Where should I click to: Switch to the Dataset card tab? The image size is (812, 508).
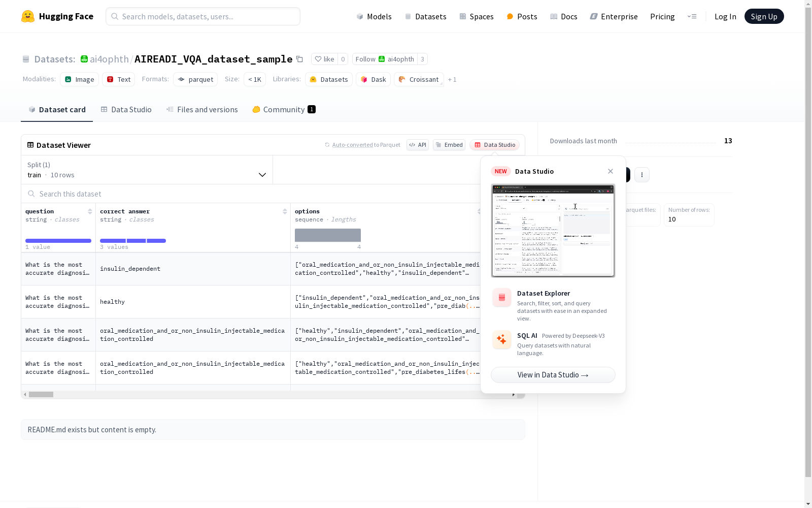point(57,110)
